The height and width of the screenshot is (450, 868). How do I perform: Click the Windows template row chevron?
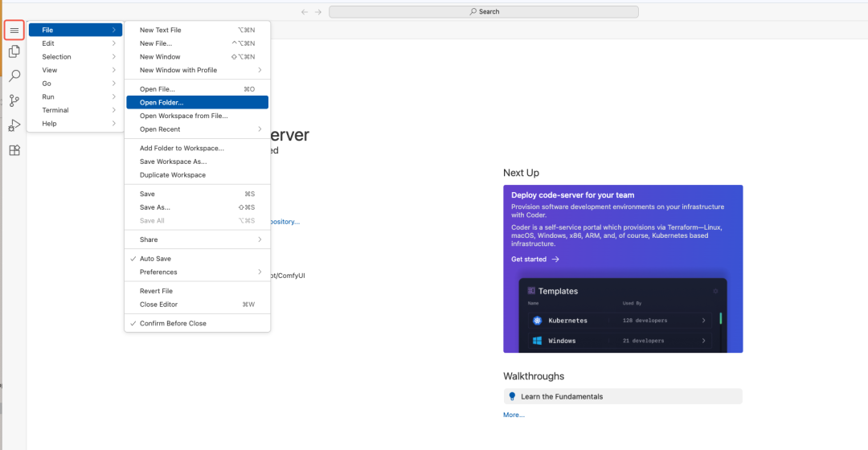(x=703, y=341)
